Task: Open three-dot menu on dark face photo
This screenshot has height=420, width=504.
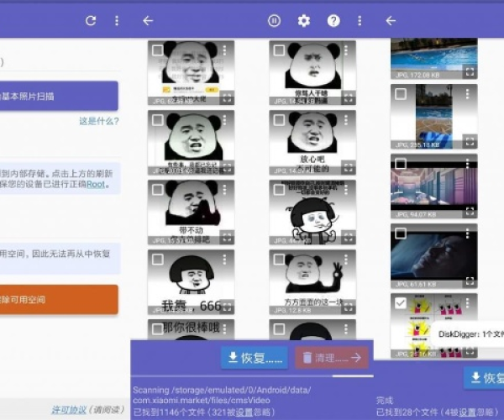Action: coord(468,234)
